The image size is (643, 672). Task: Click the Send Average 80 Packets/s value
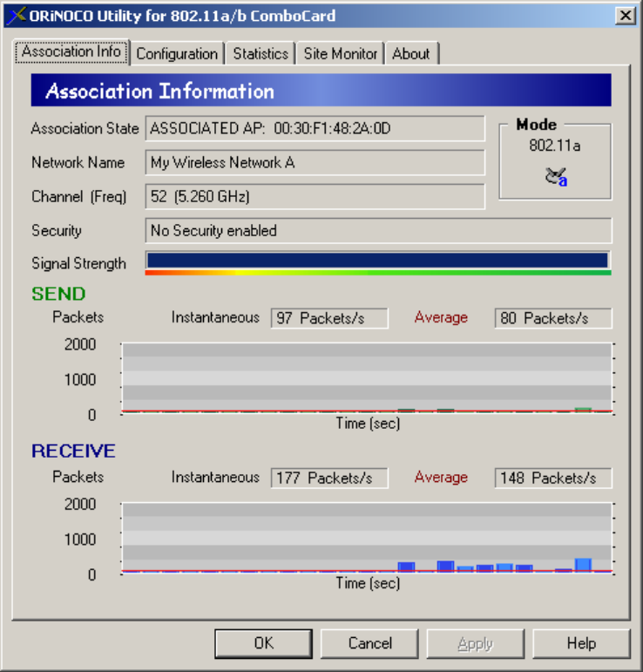pos(553,318)
